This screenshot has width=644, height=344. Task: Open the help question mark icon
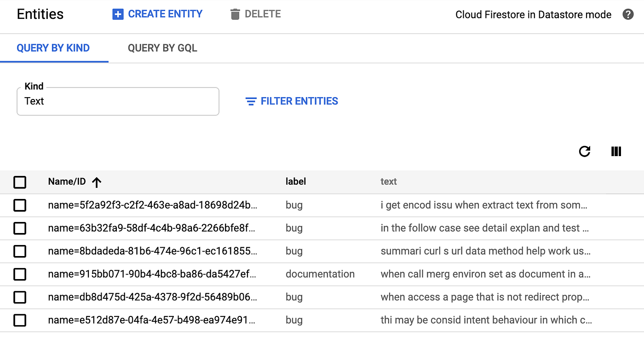[628, 14]
